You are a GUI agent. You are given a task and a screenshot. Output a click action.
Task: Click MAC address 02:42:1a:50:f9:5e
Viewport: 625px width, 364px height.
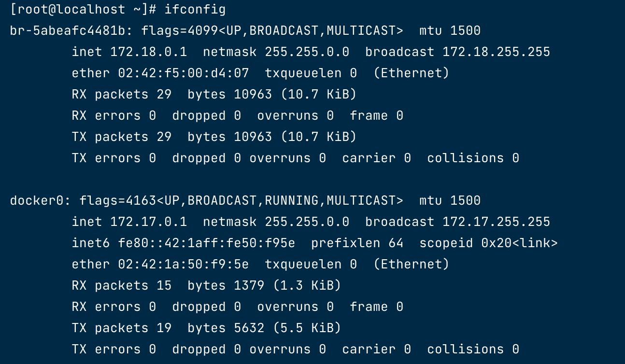[x=184, y=265]
